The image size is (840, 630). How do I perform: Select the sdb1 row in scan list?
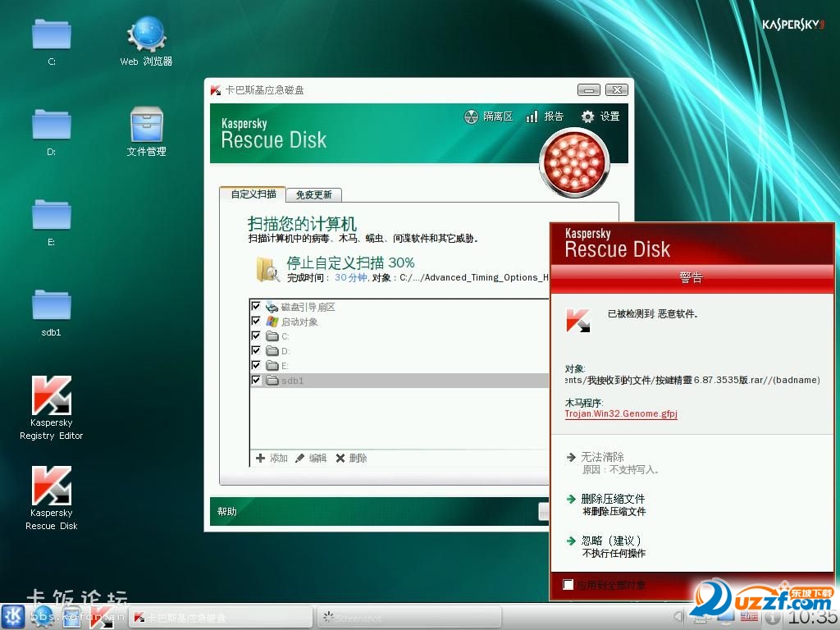tap(399, 381)
